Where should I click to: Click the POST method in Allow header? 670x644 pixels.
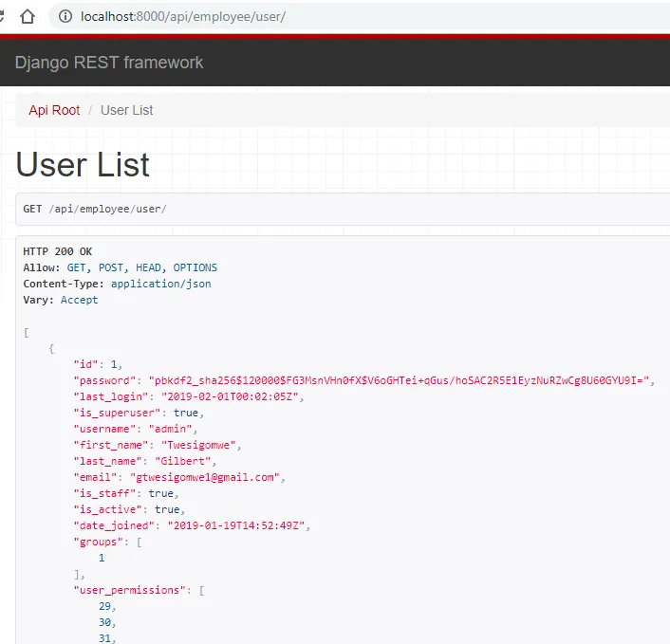(111, 267)
